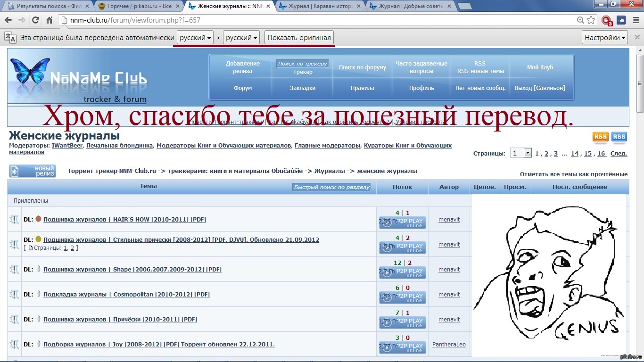
Task: Click the browser address bar URL
Action: click(135, 20)
